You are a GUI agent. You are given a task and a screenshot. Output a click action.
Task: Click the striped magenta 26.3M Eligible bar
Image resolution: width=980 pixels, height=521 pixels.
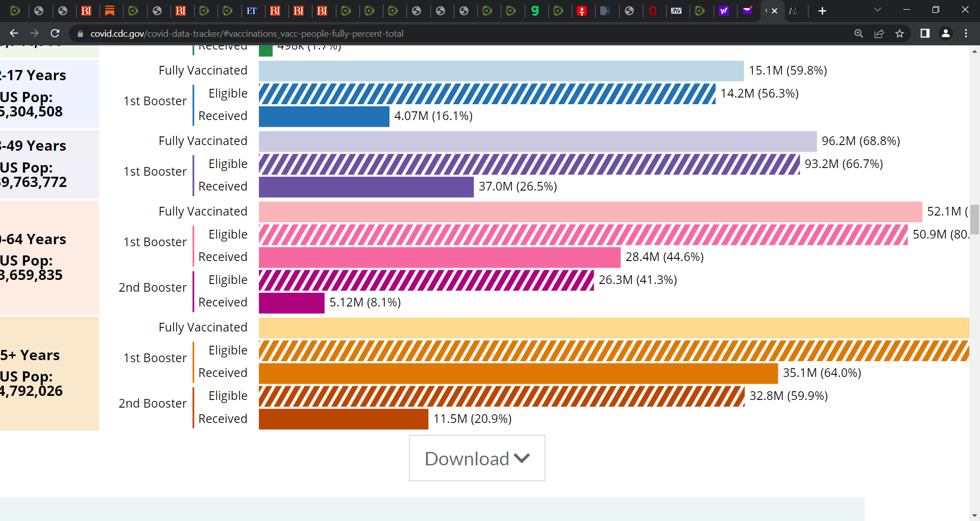426,280
